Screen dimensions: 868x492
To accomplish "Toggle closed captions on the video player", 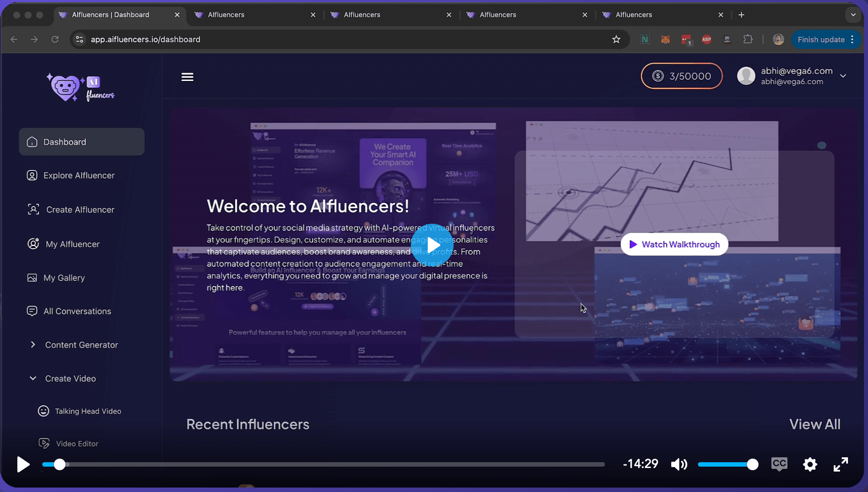I will 779,464.
